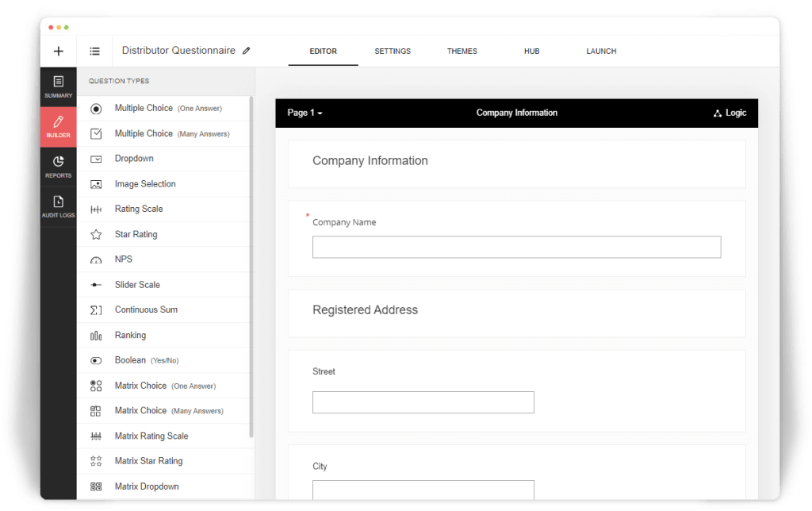Click the Multiple Choice One Answer radio icon

click(x=96, y=109)
